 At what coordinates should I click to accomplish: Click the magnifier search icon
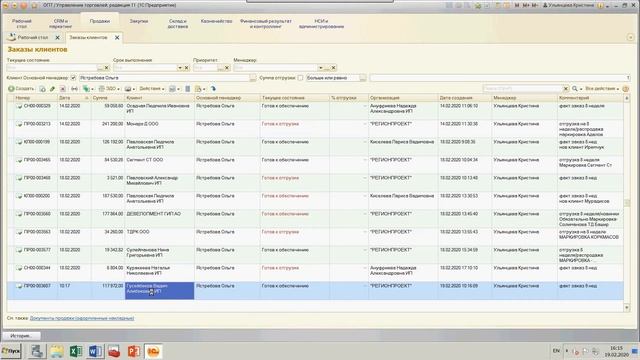click(575, 89)
